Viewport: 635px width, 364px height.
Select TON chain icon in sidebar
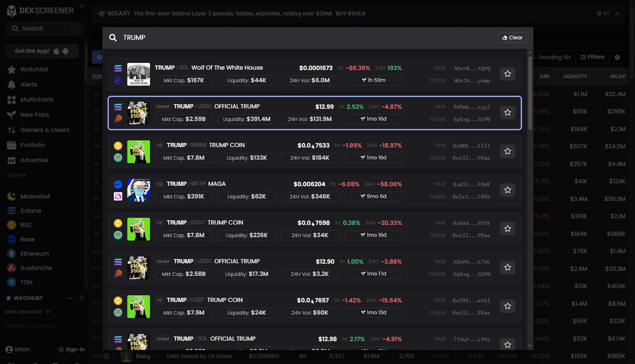pos(12,282)
